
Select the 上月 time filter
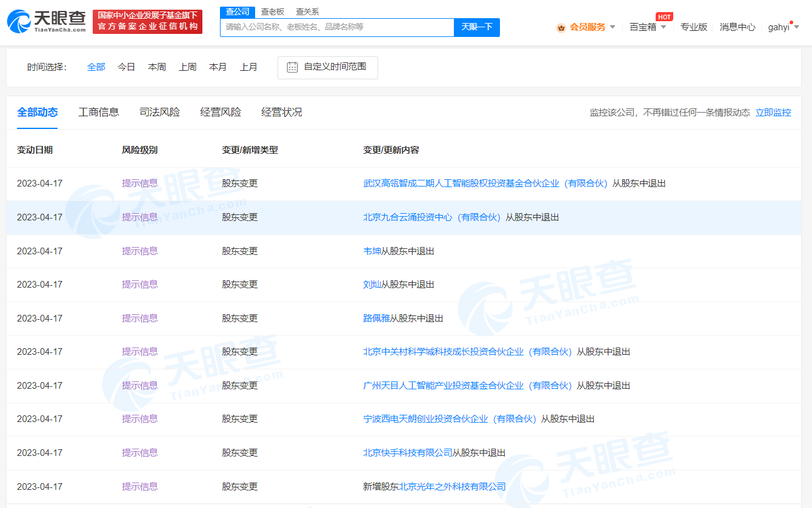pyautogui.click(x=248, y=67)
